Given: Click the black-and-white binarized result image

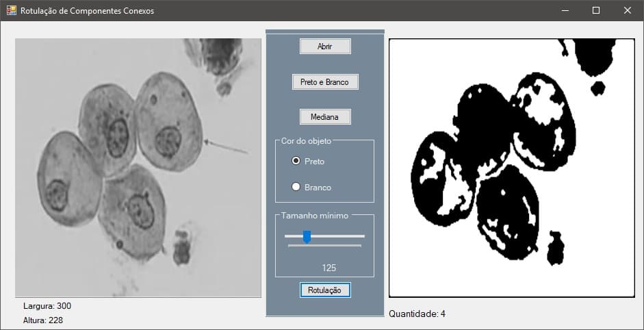Looking at the screenshot, I should pyautogui.click(x=511, y=168).
